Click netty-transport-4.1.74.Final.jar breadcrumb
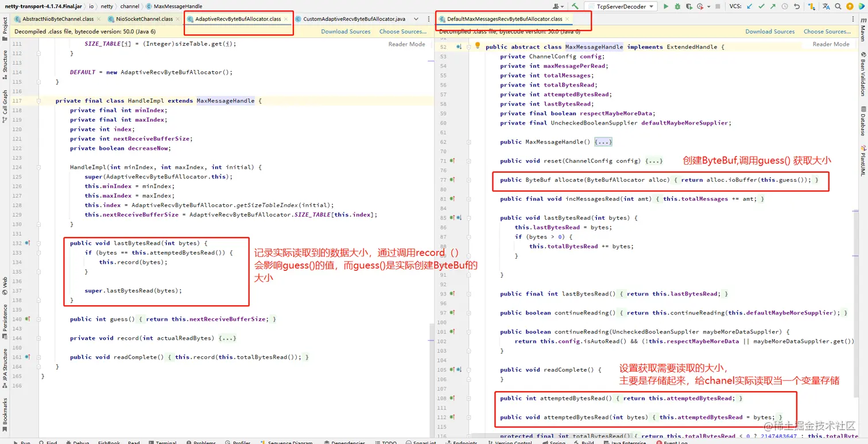This screenshot has height=444, width=868. [x=43, y=6]
